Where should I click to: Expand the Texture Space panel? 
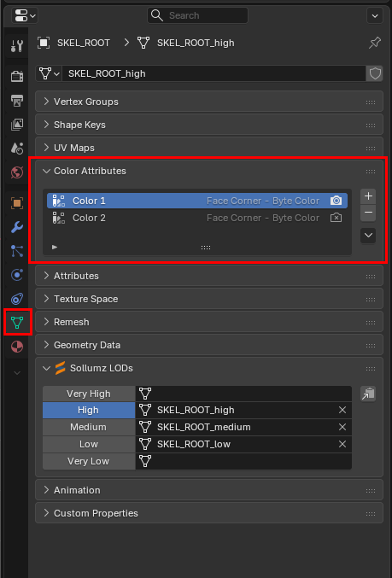(209, 299)
